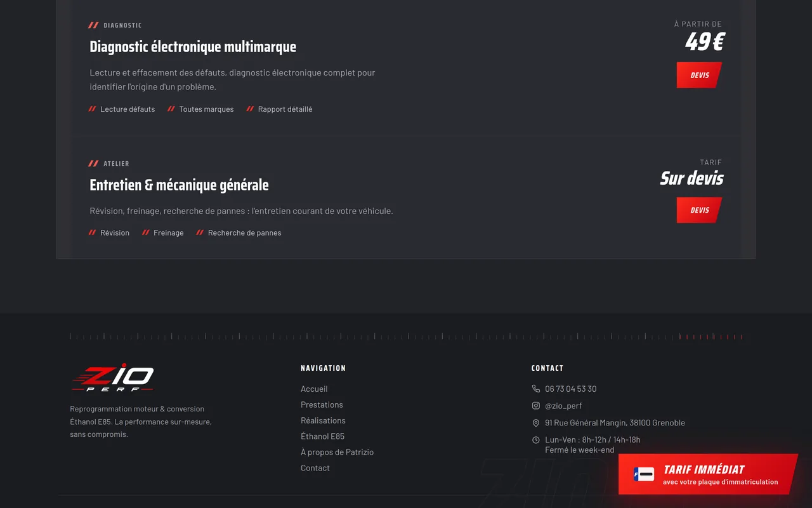Visit the Éthanol E85 footer link
Screen dimensions: 812x508
[x=322, y=436]
